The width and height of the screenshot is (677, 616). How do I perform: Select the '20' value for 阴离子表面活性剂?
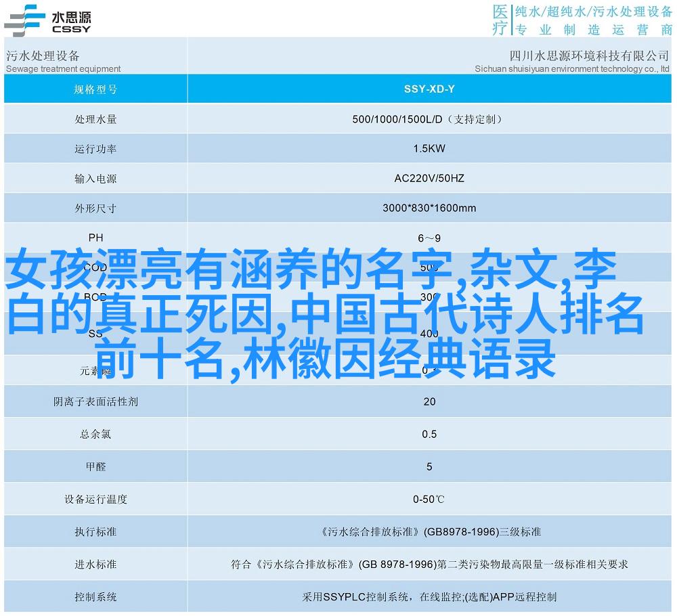(x=429, y=401)
